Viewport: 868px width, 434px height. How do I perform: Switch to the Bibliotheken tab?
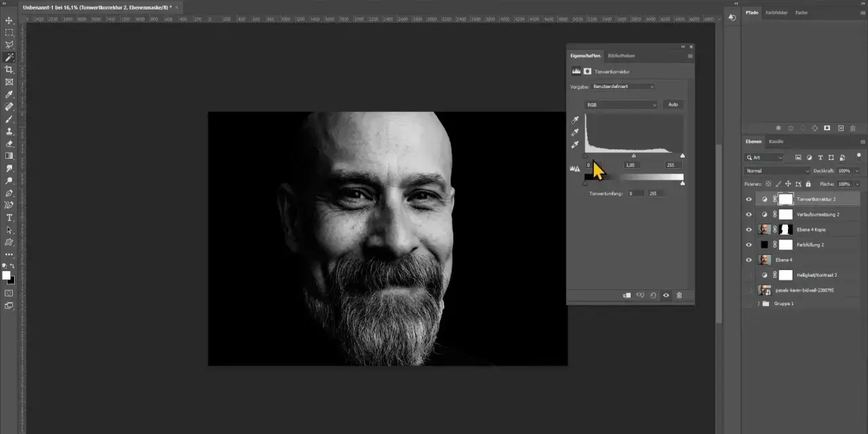(x=621, y=56)
